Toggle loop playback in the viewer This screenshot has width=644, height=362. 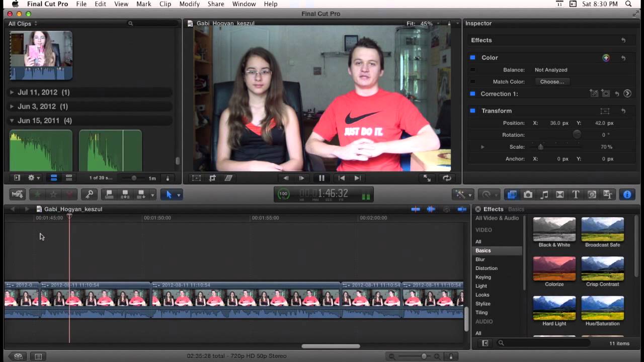[x=446, y=178]
